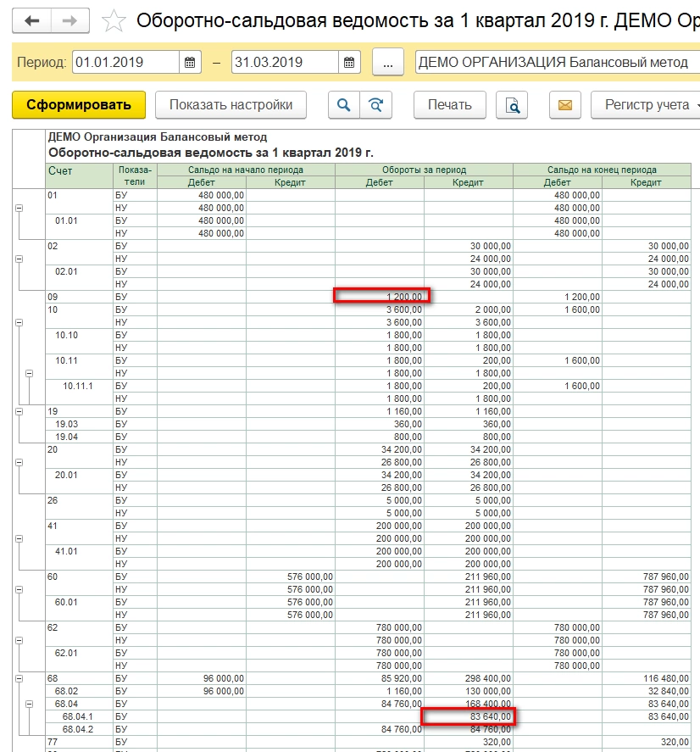700x752 pixels.
Task: Click the ellipsis period selection button
Action: [388, 63]
